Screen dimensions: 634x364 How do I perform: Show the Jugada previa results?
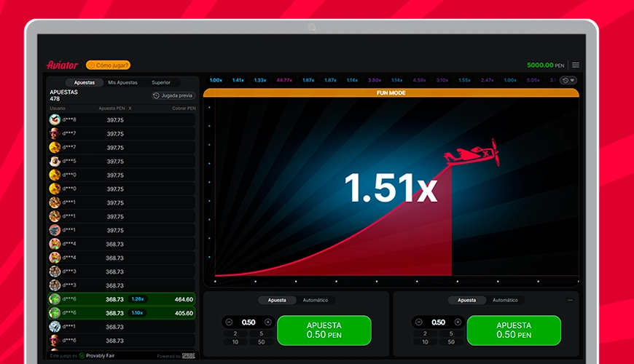(173, 96)
